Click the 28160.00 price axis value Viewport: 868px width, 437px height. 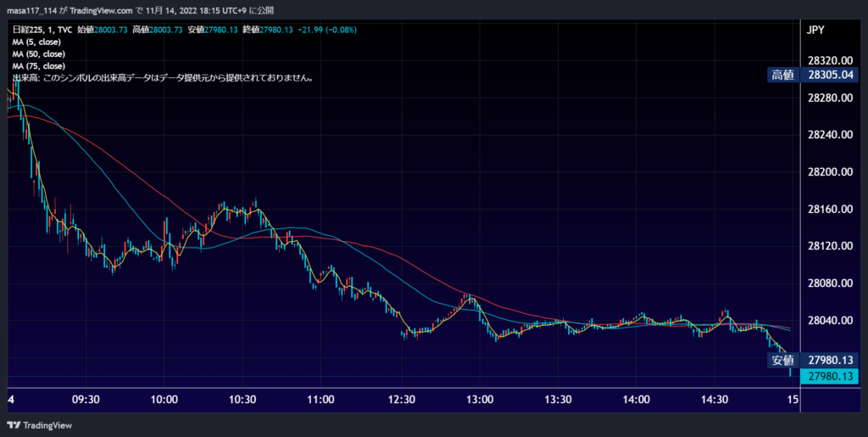(x=830, y=209)
